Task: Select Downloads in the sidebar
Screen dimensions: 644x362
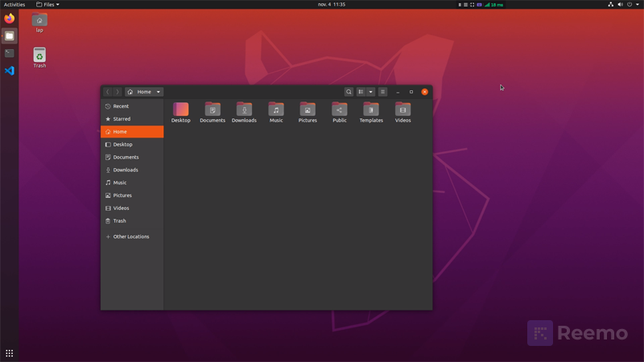Action: coord(126,170)
